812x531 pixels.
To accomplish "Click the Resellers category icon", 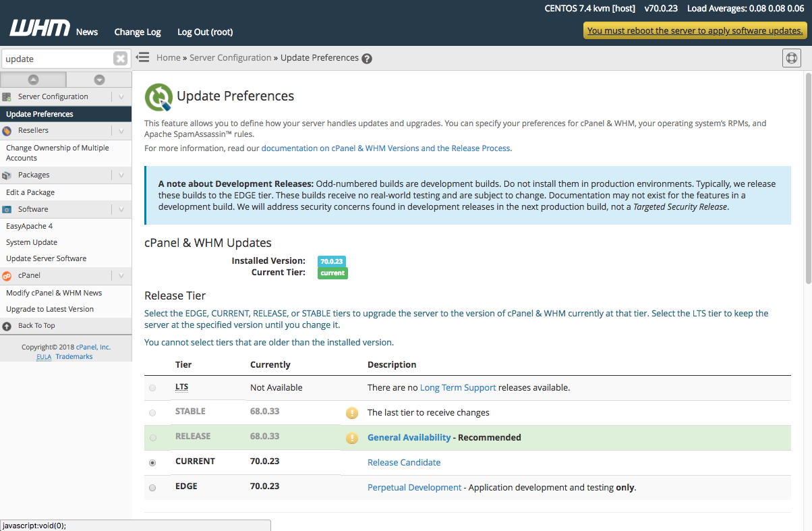I will (x=7, y=130).
